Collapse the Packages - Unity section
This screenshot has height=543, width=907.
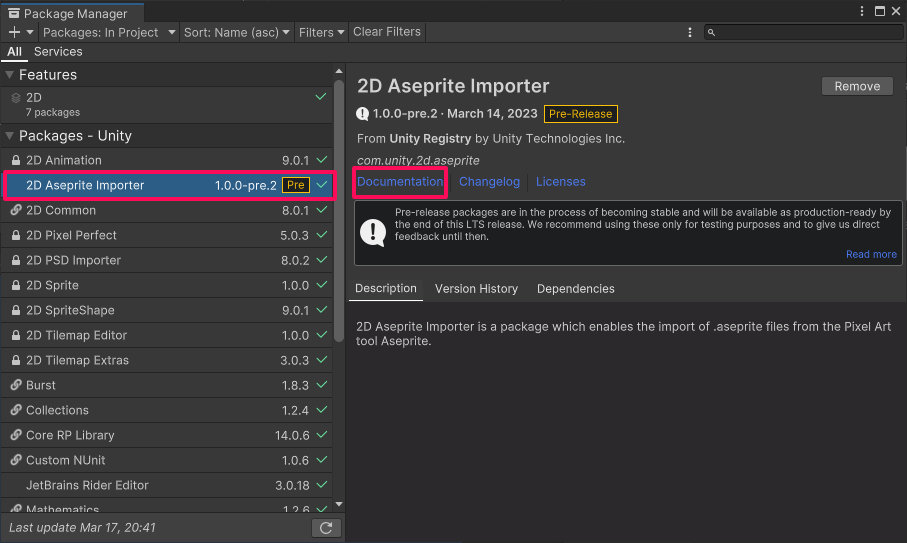9,136
